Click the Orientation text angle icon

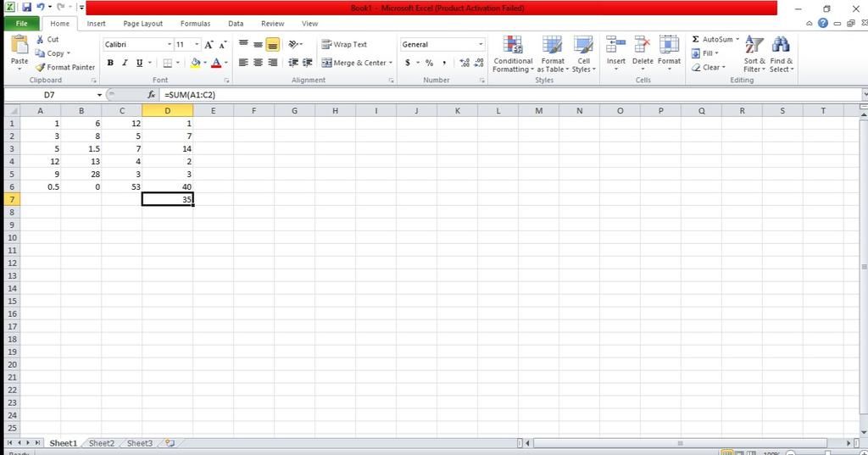[293, 44]
